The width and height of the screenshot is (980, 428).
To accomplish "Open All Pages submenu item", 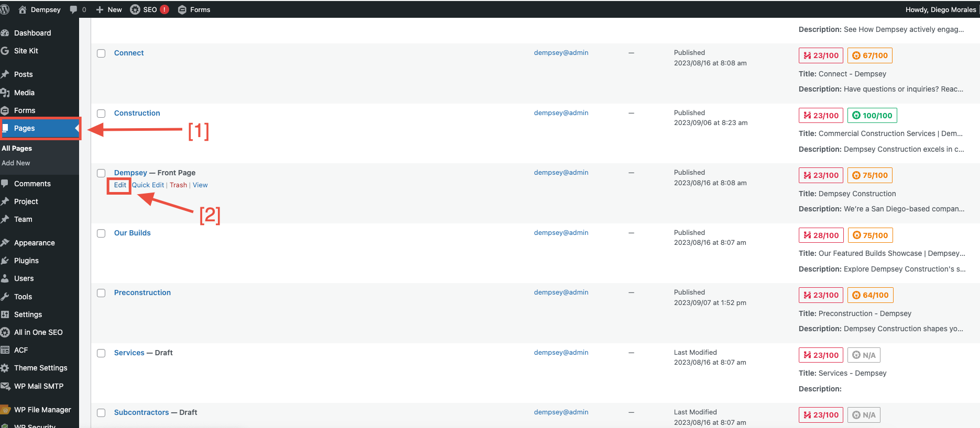I will click(x=17, y=148).
